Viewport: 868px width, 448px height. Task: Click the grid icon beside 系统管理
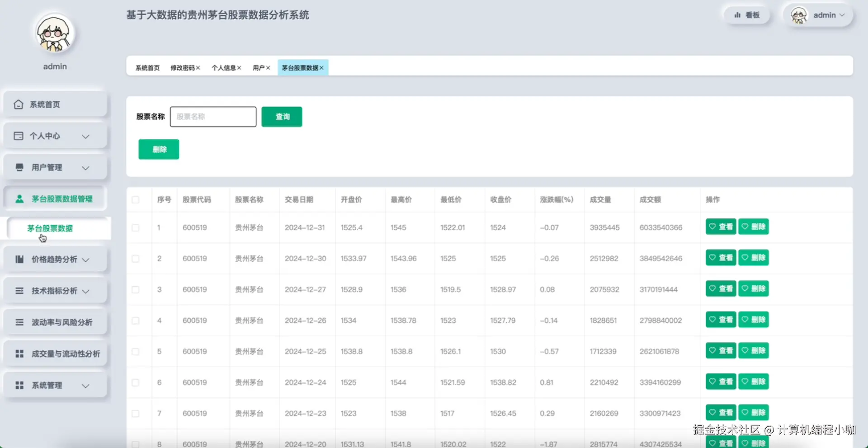point(19,385)
